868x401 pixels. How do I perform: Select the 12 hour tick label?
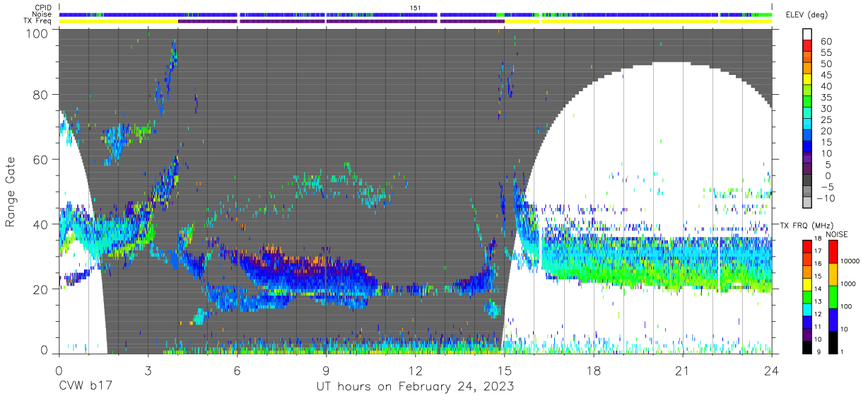[x=415, y=371]
